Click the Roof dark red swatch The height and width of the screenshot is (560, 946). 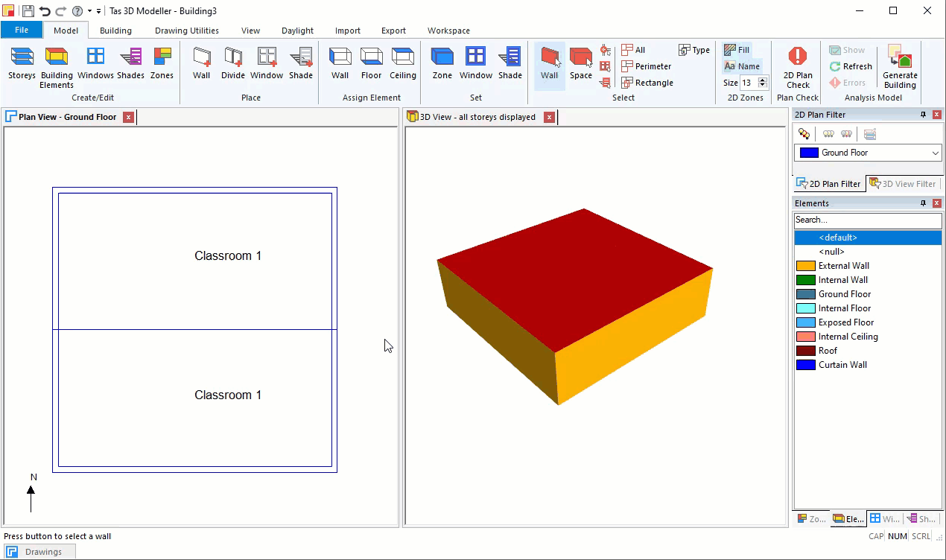(x=806, y=351)
